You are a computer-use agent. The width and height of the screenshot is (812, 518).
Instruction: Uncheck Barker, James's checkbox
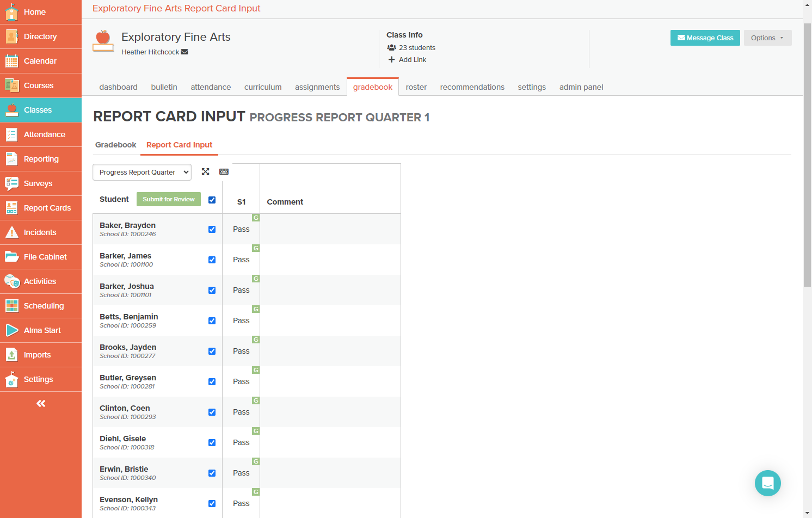212,260
